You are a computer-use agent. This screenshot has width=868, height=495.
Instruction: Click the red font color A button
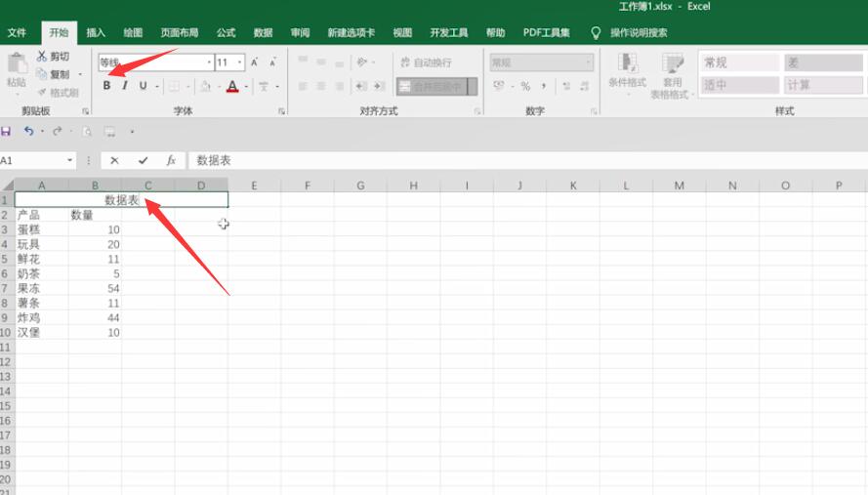pyautogui.click(x=232, y=86)
